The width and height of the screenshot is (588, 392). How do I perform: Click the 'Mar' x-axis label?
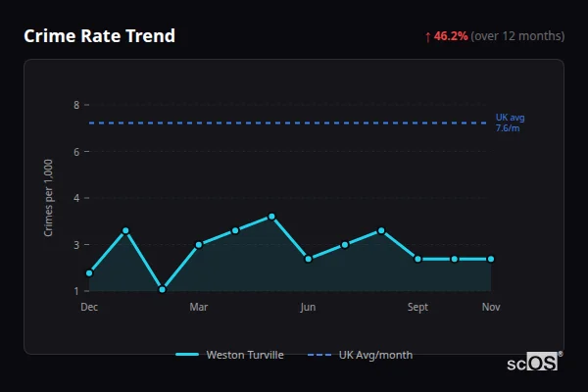[x=199, y=307]
